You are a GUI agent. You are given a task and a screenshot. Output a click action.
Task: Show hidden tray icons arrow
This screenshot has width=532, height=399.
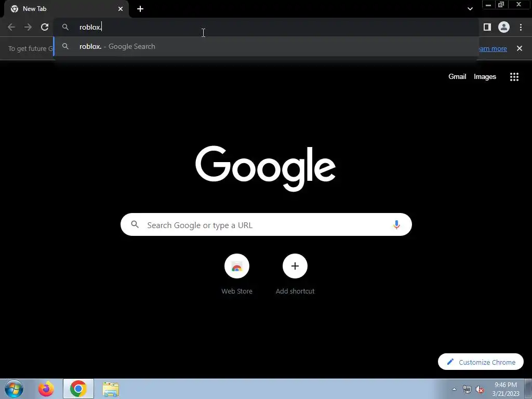(454, 389)
